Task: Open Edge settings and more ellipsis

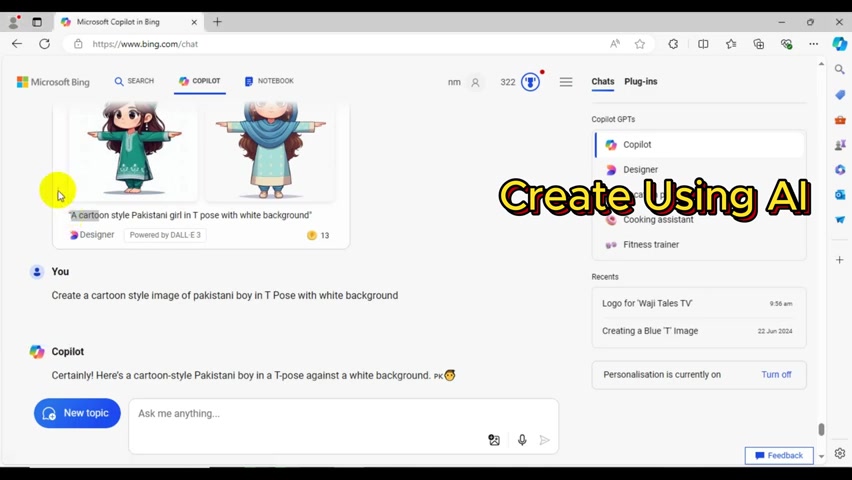Action: coord(813,44)
